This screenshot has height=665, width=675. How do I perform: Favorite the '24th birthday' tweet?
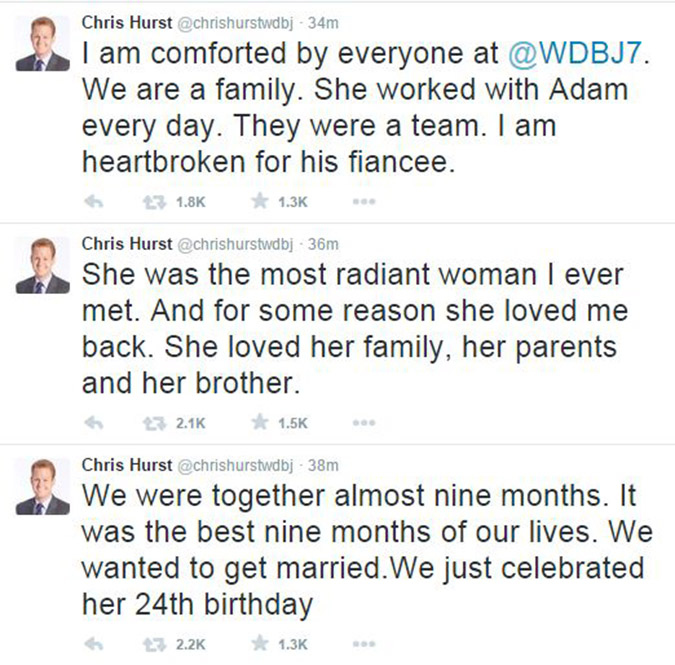260,644
